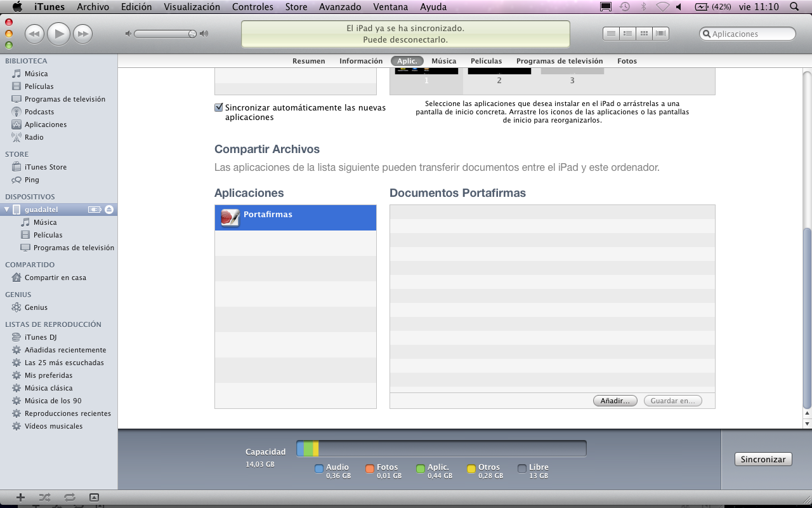
Task: Open Las 25 más escuchadas playlist
Action: (x=64, y=363)
